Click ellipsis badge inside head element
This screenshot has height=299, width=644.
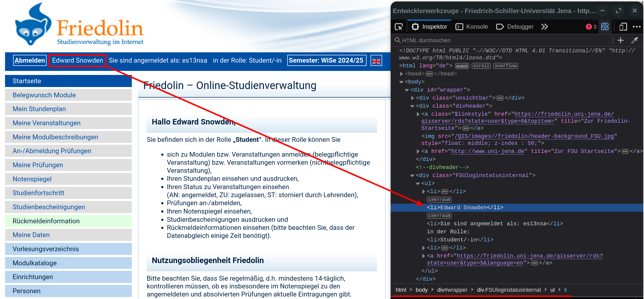click(x=429, y=74)
